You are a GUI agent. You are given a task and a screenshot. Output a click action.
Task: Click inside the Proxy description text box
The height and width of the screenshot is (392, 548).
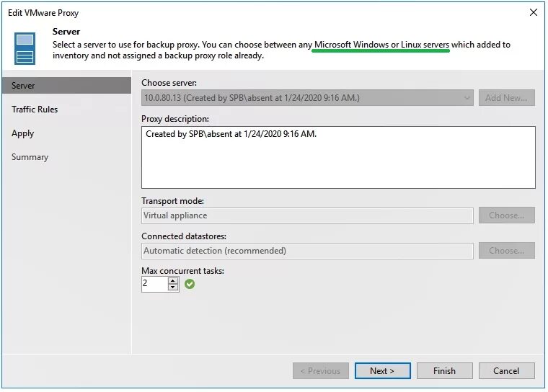pos(338,158)
